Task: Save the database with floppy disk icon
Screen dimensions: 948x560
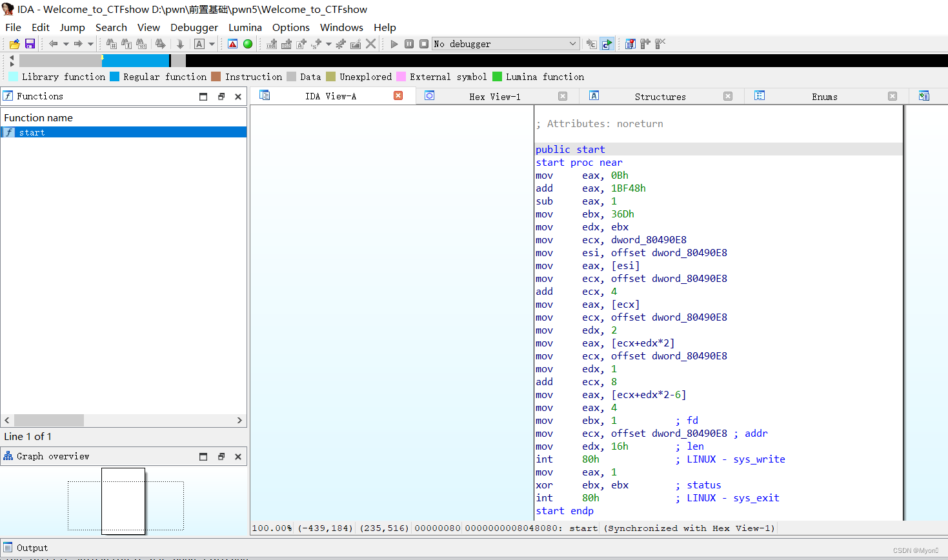Action: [30, 44]
